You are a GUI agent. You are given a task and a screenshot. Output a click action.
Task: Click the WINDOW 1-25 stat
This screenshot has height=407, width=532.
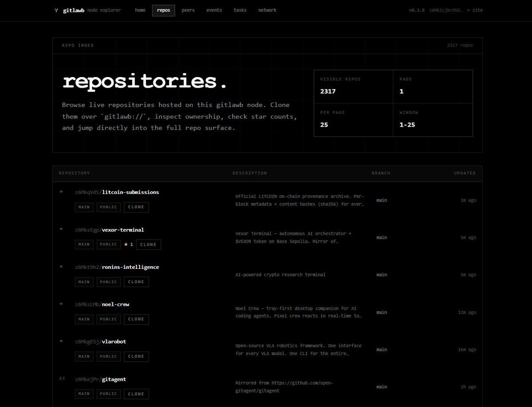433,120
